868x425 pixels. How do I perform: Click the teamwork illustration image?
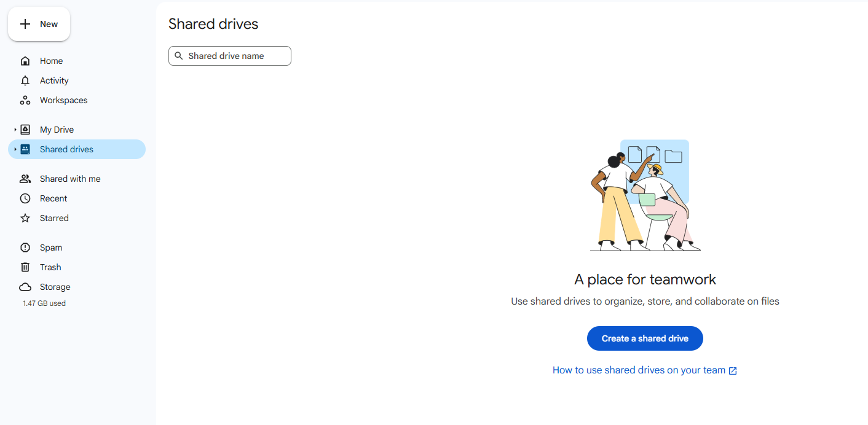pyautogui.click(x=644, y=195)
